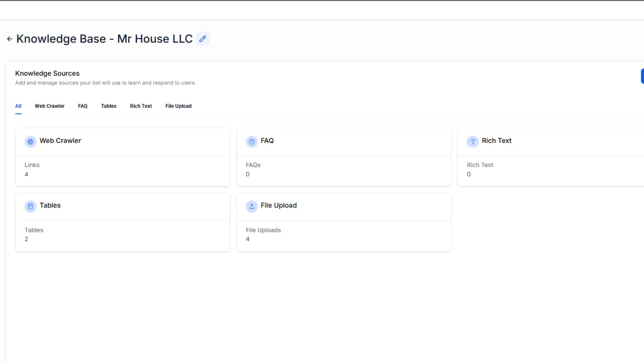
Task: Switch to the Web Crawler tab
Action: (49, 106)
